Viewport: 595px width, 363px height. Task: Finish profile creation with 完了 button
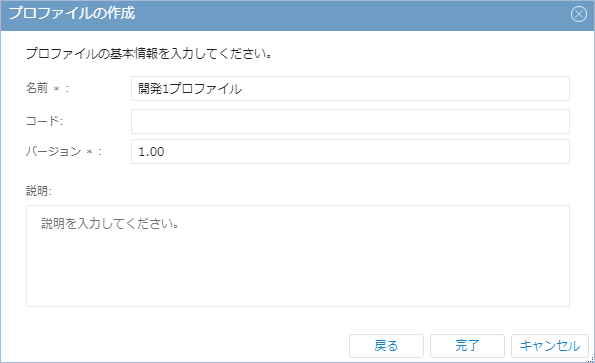(468, 346)
